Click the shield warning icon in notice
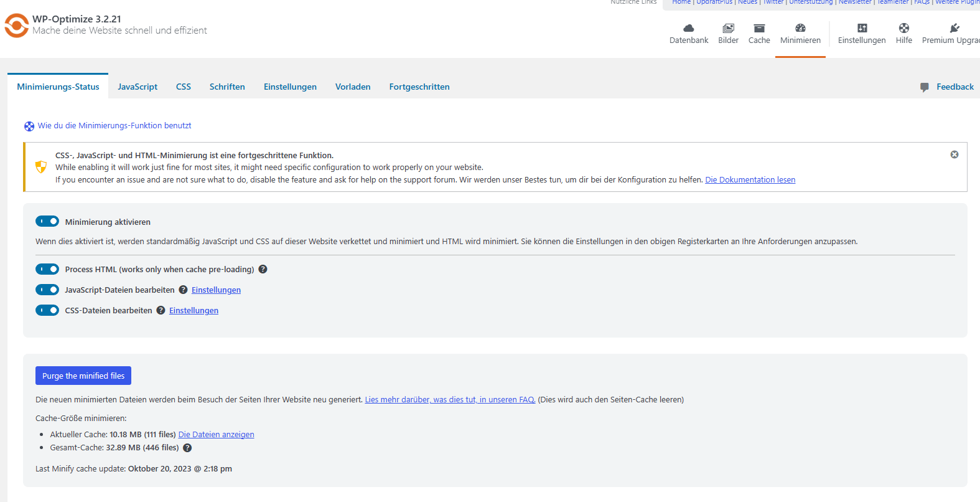 [x=41, y=167]
